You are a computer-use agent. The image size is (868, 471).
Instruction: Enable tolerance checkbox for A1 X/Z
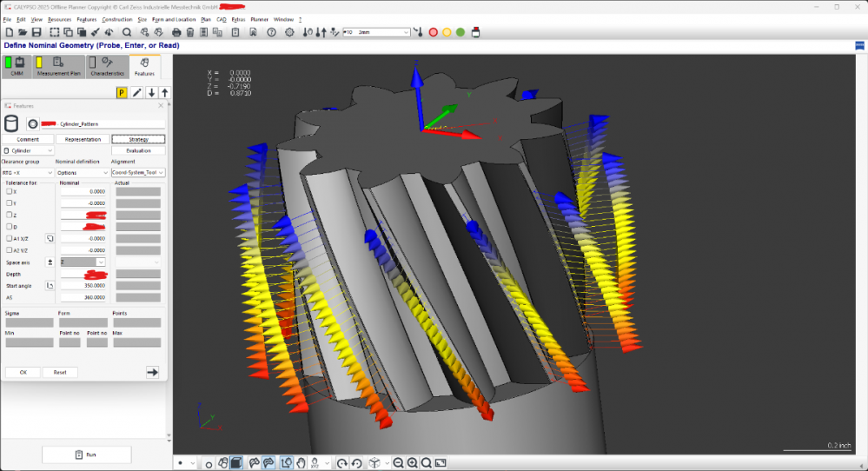pos(9,239)
